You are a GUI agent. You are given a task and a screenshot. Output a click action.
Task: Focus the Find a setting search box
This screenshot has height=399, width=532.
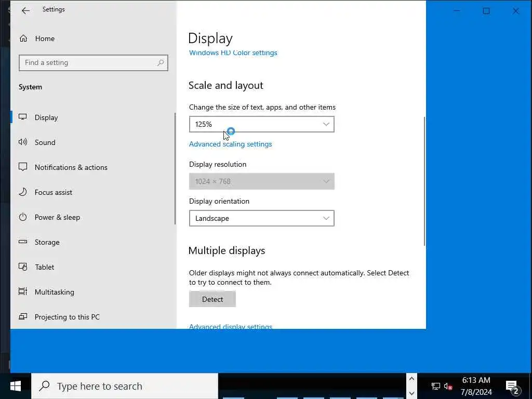click(94, 63)
